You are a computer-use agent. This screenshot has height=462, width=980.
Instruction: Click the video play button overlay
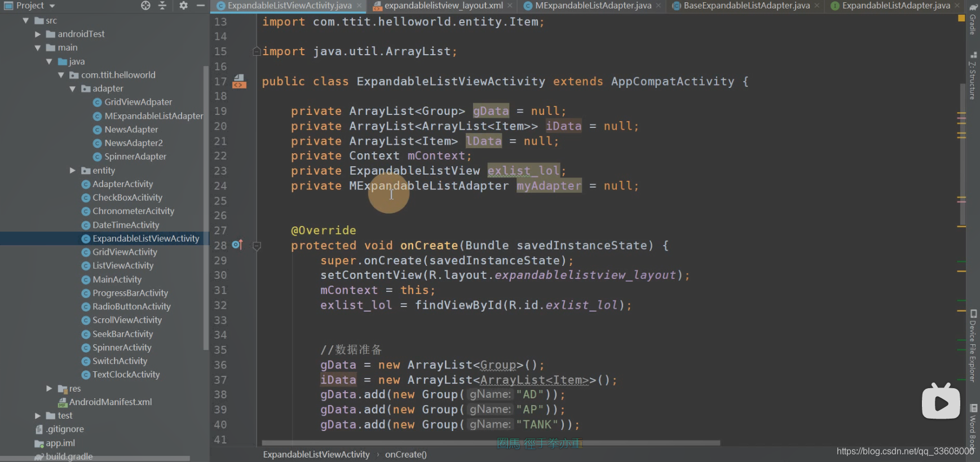click(x=941, y=402)
